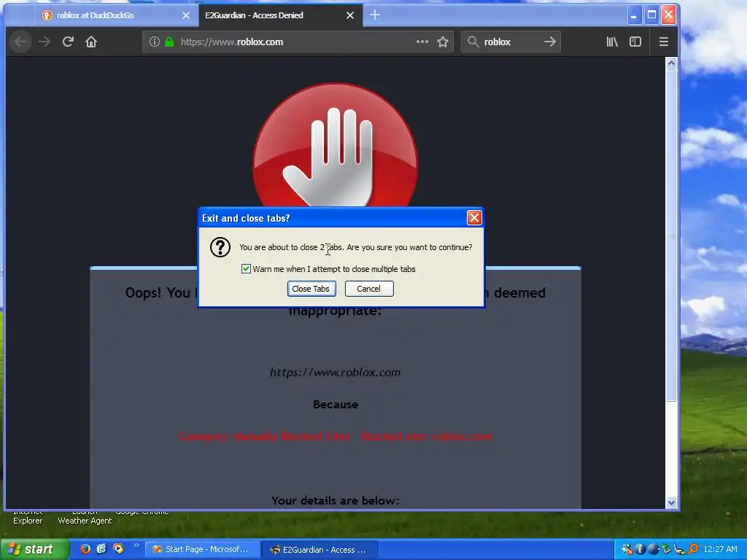Click into the roblox search field
747x560 pixels.
tap(510, 42)
